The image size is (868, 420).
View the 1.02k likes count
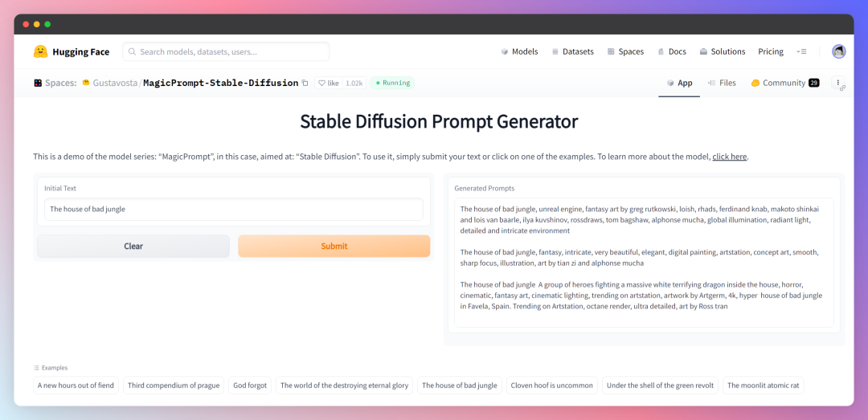point(354,83)
